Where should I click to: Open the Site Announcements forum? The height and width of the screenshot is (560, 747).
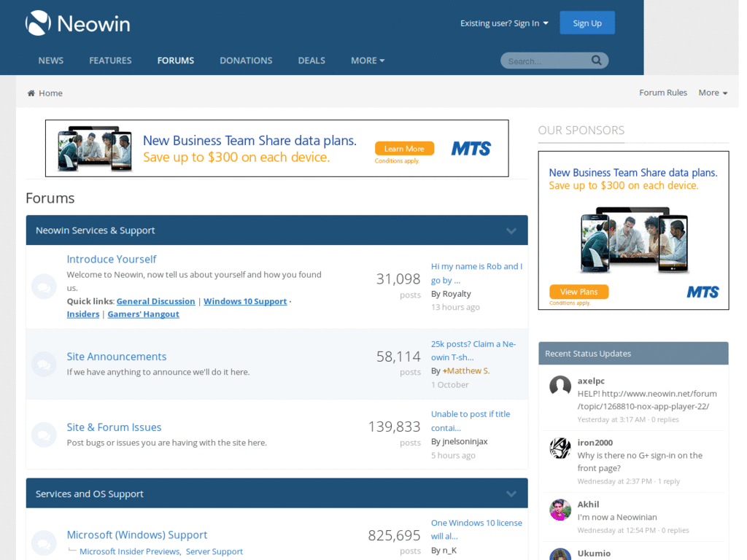pyautogui.click(x=116, y=357)
